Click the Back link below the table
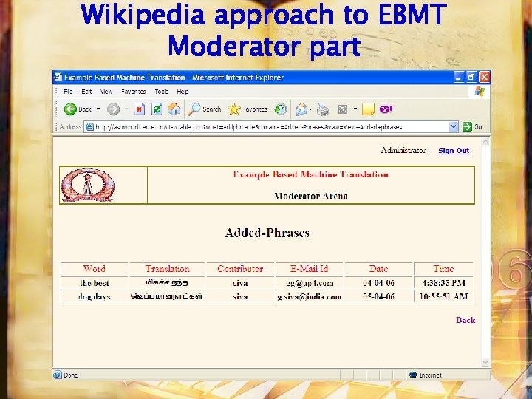Viewport: 532px width, 399px height. click(x=465, y=320)
